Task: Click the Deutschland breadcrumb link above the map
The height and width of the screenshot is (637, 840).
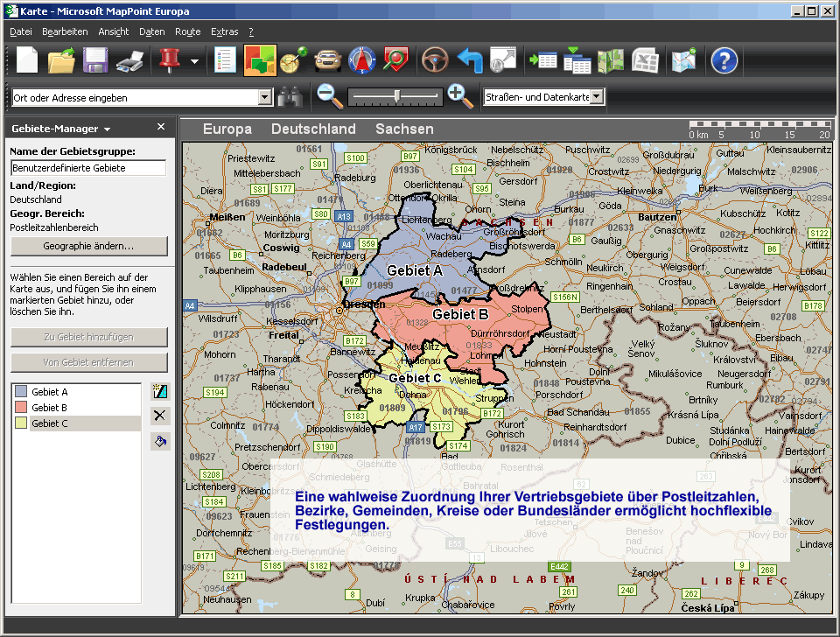Action: pyautogui.click(x=313, y=129)
